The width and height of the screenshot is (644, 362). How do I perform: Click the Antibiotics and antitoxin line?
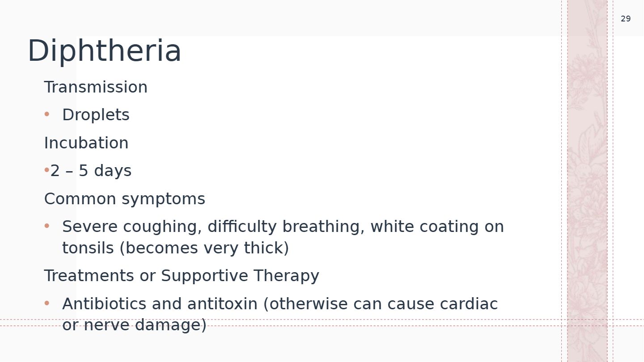coord(280,304)
